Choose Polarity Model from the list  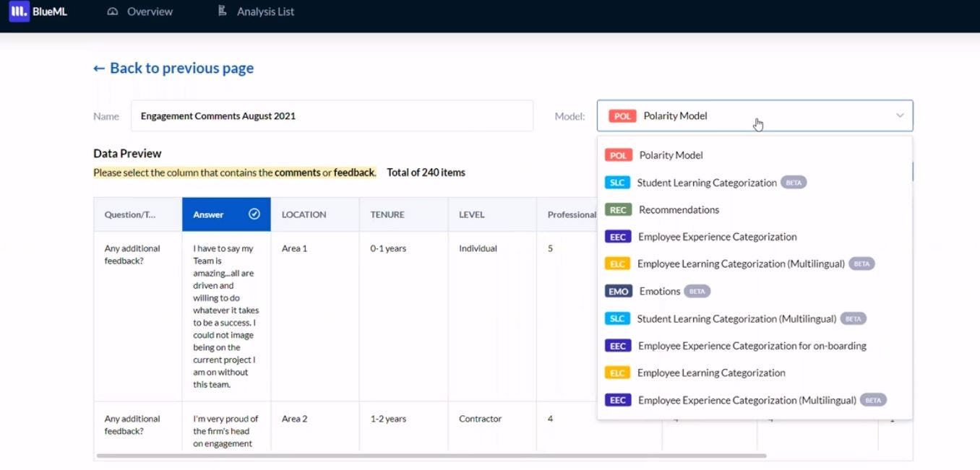click(755, 155)
